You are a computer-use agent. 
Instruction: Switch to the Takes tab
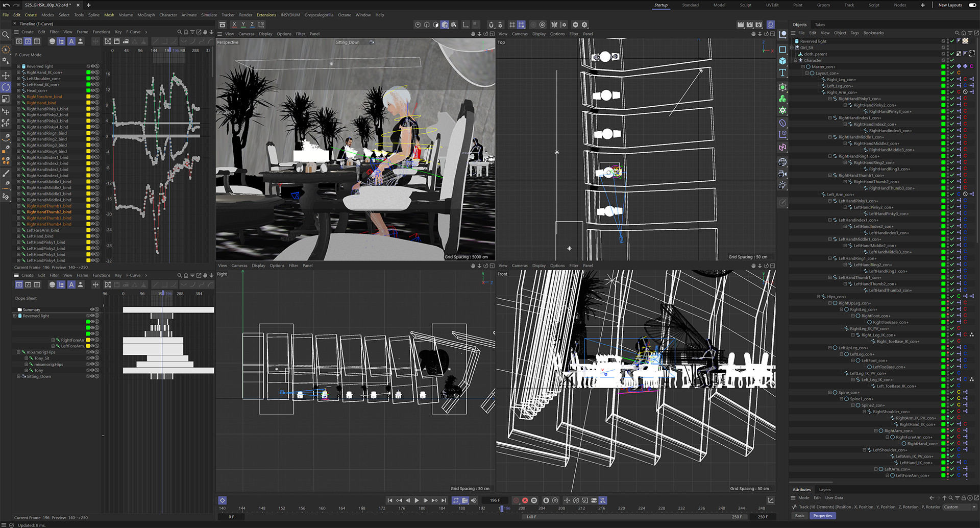pyautogui.click(x=820, y=25)
